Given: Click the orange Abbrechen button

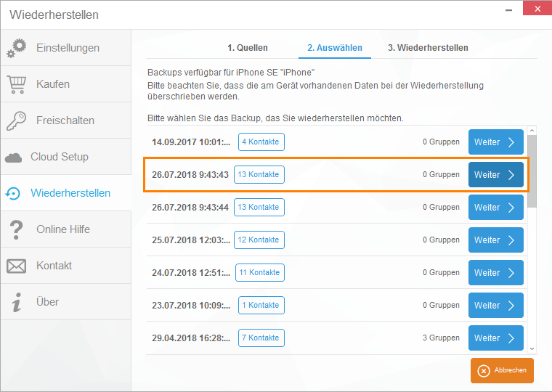Looking at the screenshot, I should click(x=502, y=370).
